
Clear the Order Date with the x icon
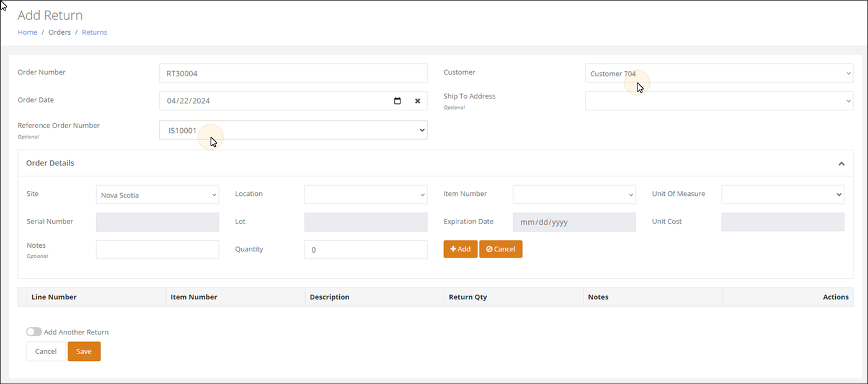(x=417, y=101)
